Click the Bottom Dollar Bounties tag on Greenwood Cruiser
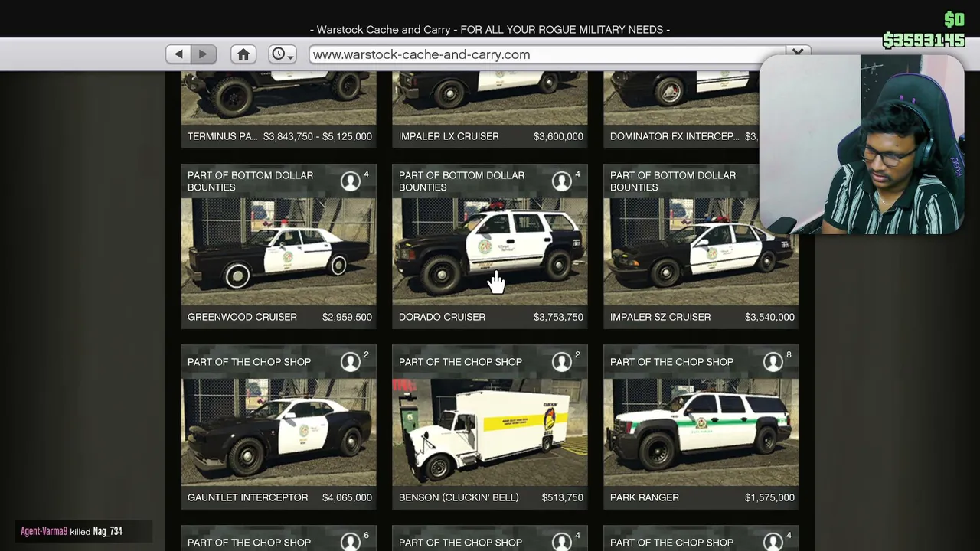The width and height of the screenshot is (980, 551). tap(250, 181)
